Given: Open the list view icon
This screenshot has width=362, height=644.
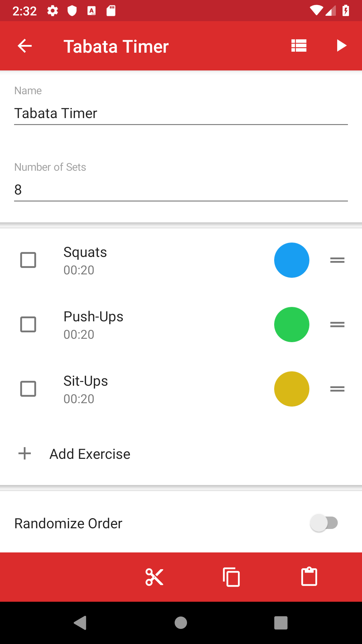Looking at the screenshot, I should (299, 46).
